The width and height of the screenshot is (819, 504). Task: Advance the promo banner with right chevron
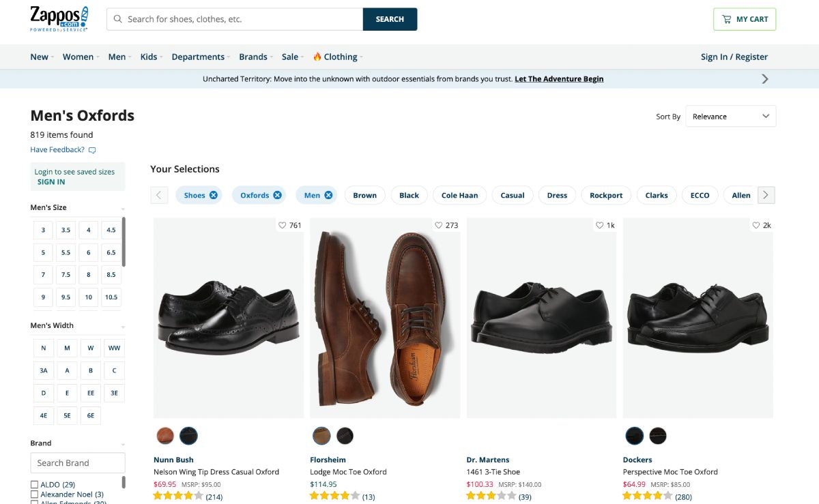pyautogui.click(x=764, y=79)
